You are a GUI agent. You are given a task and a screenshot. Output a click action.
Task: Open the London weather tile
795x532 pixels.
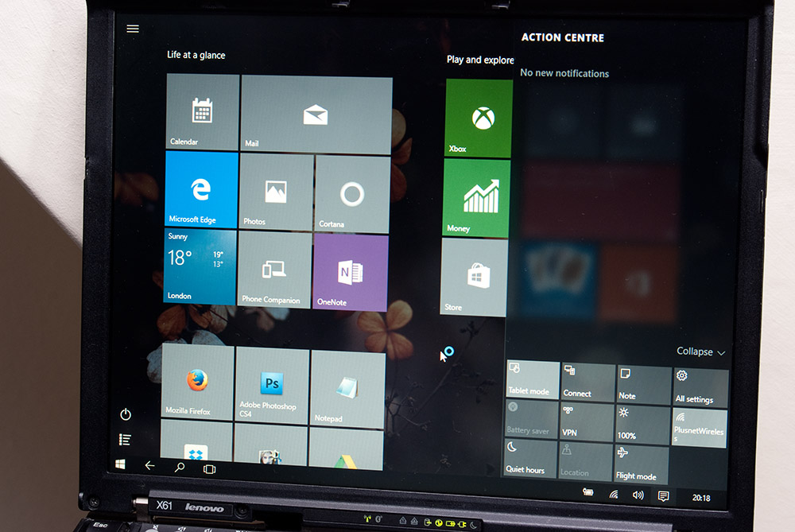tap(200, 266)
